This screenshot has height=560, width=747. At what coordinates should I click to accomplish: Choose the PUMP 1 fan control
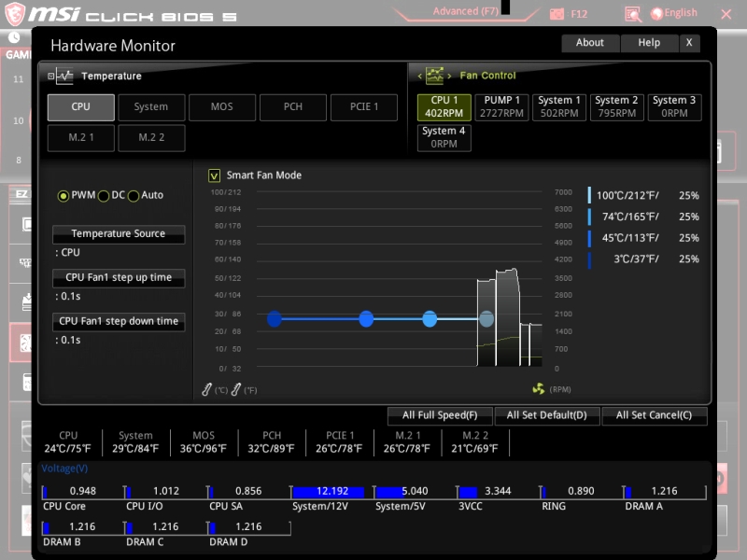tap(501, 107)
